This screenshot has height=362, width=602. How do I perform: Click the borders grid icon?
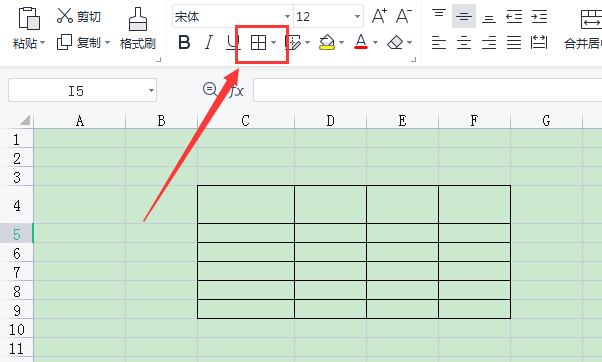[x=258, y=43]
